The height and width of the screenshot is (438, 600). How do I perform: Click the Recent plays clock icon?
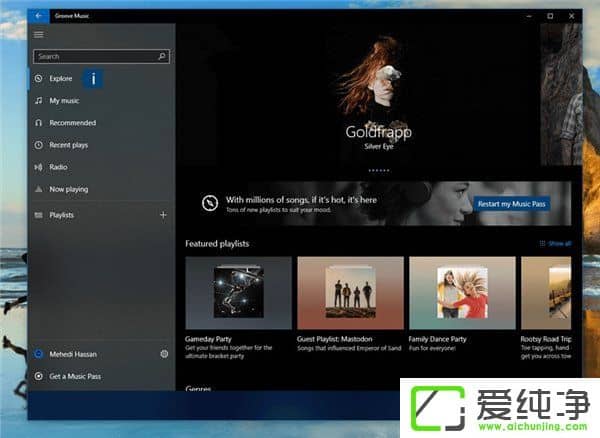(38, 145)
